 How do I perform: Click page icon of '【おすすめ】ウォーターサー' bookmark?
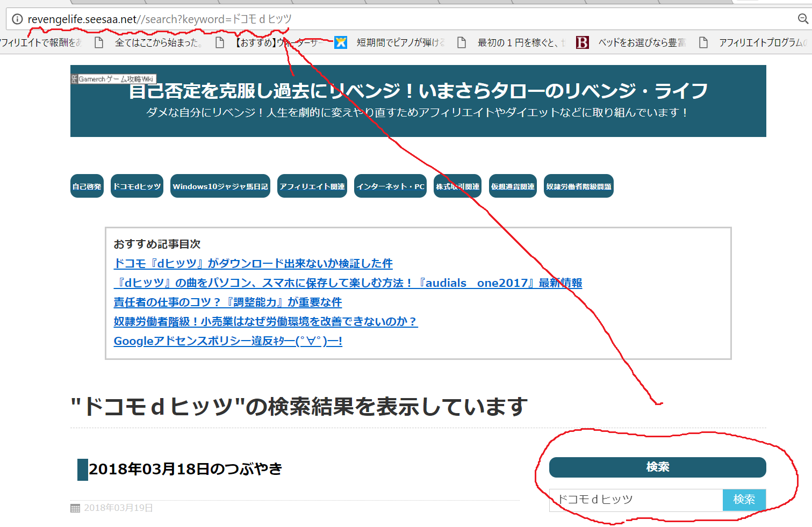219,42
